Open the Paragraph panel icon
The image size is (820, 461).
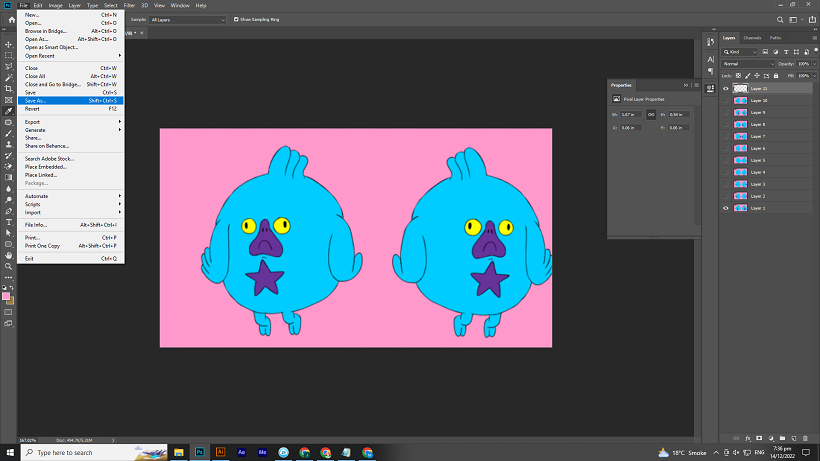710,71
